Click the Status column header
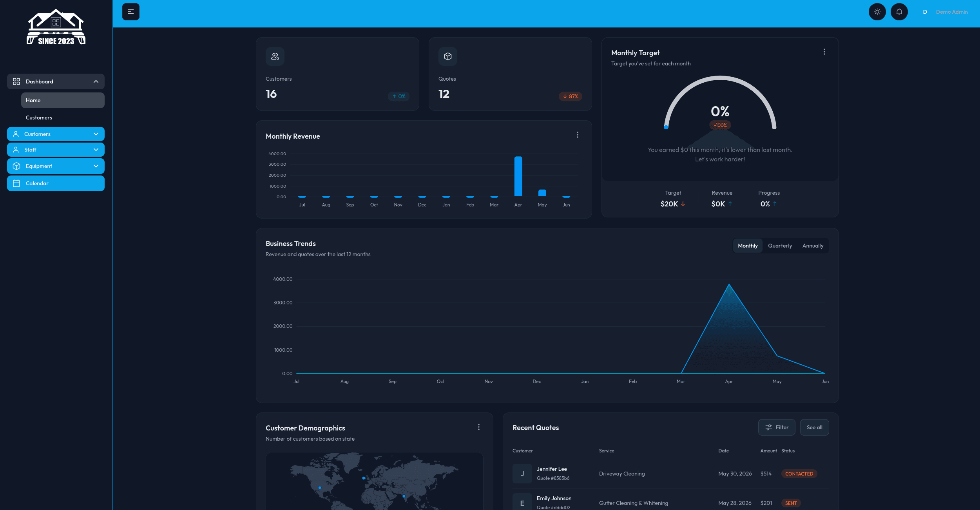The width and height of the screenshot is (980, 510). [x=788, y=451]
